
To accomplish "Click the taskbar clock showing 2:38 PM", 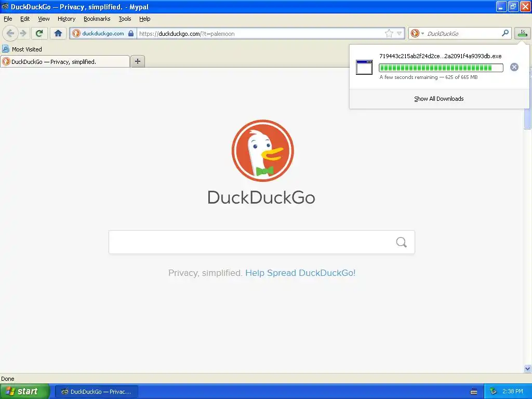I will pos(512,391).
